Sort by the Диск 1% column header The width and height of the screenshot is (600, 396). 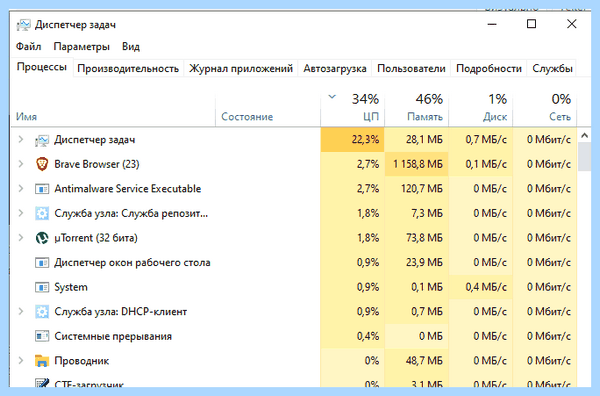[481, 109]
